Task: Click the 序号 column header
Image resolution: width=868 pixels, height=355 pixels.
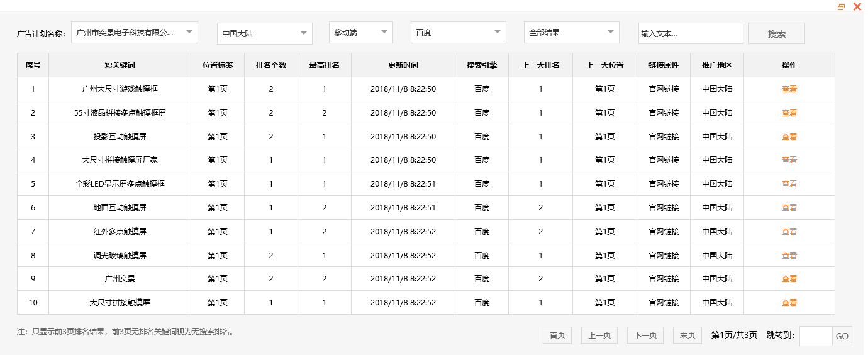Action: click(x=33, y=65)
